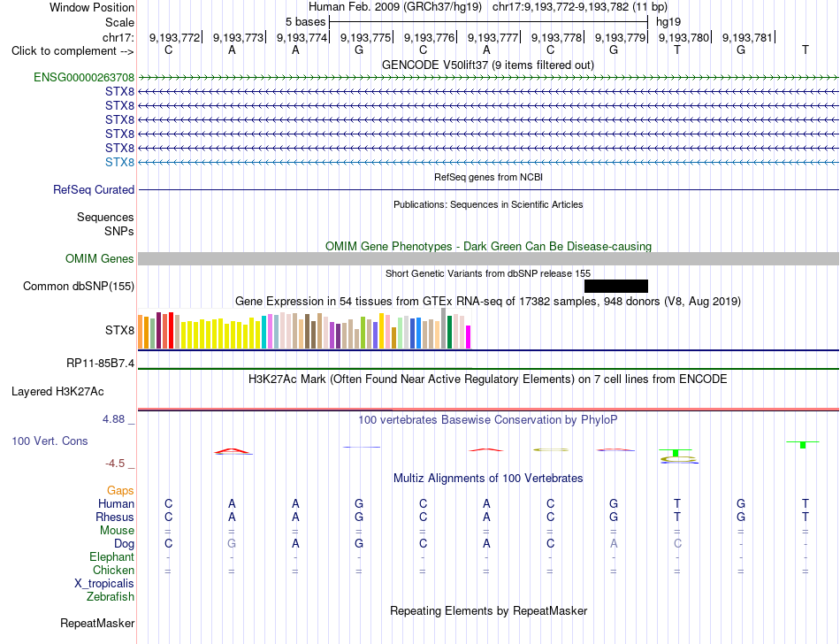Screen dimensions: 840x644
Task: Click the tall gray GTEx expression bar
Action: [444, 328]
